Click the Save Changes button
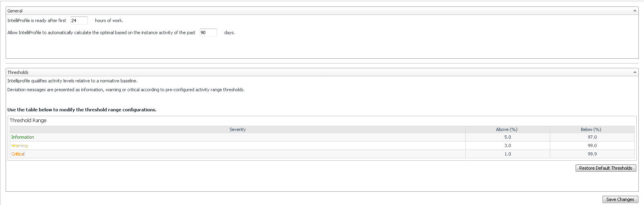Screen dimensions: 644x205 tap(620, 199)
